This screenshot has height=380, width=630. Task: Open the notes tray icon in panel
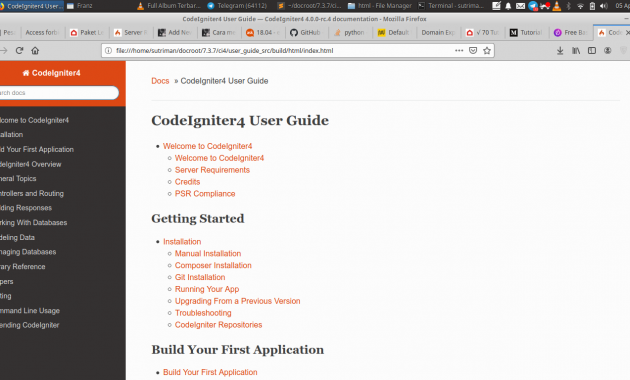[x=497, y=6]
